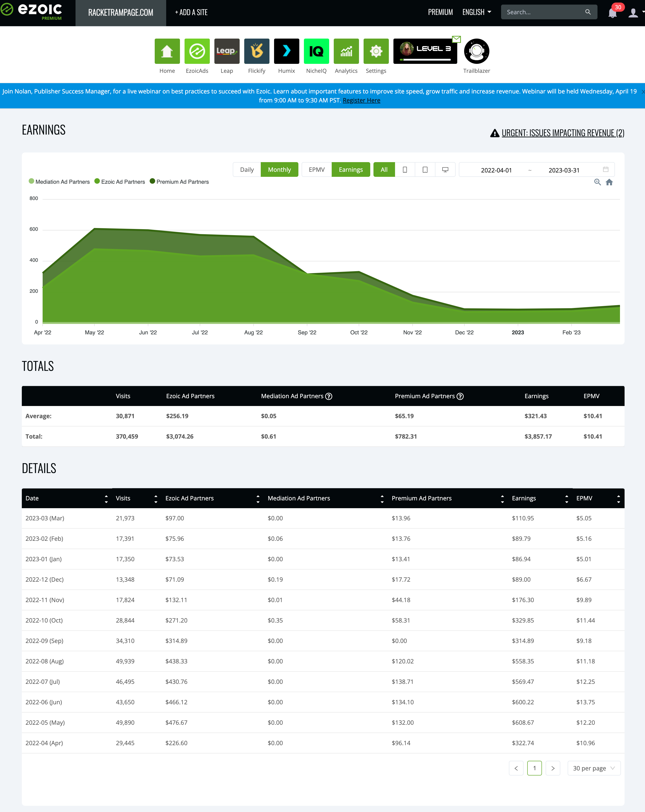Open the notifications bell

tap(612, 13)
